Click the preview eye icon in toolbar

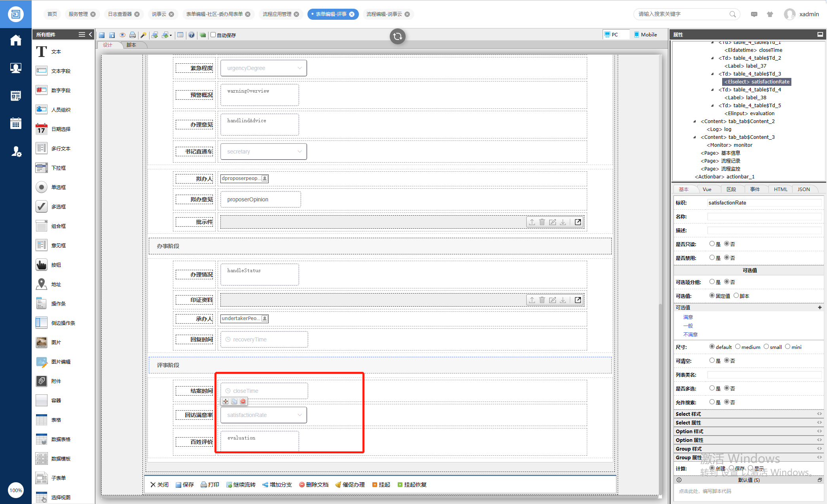(122, 35)
